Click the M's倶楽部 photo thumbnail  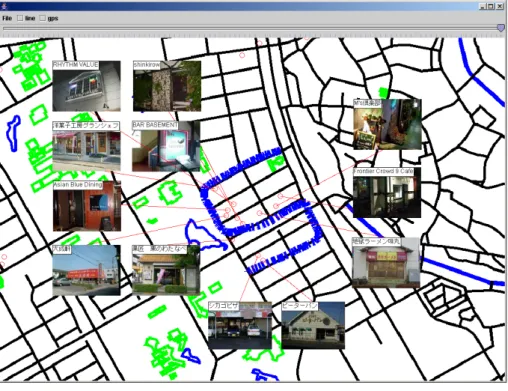pyautogui.click(x=387, y=124)
